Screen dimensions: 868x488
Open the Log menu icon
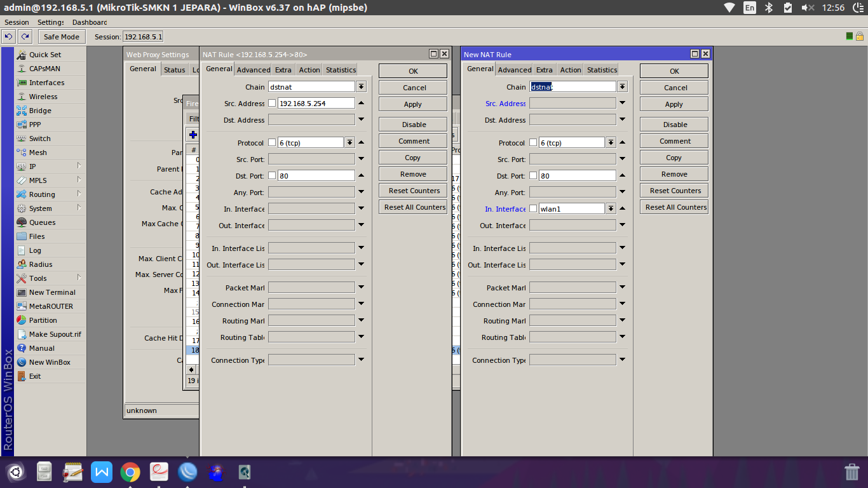point(22,250)
